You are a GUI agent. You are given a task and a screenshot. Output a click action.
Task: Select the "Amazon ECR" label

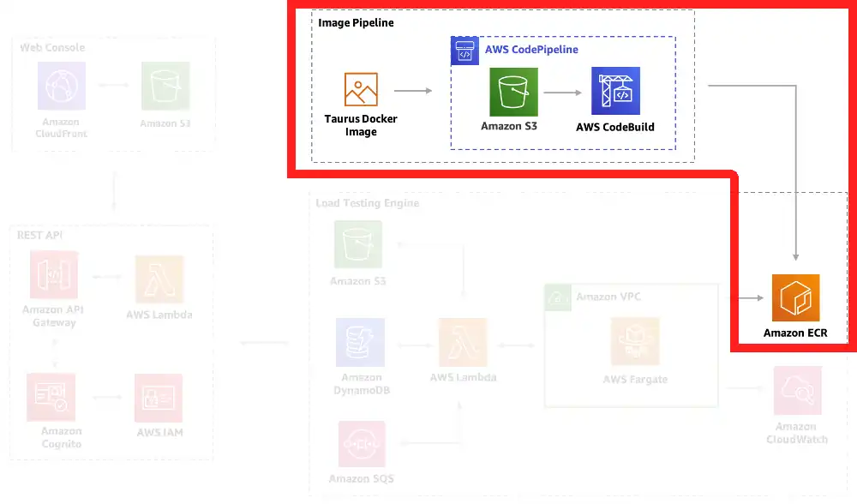795,333
